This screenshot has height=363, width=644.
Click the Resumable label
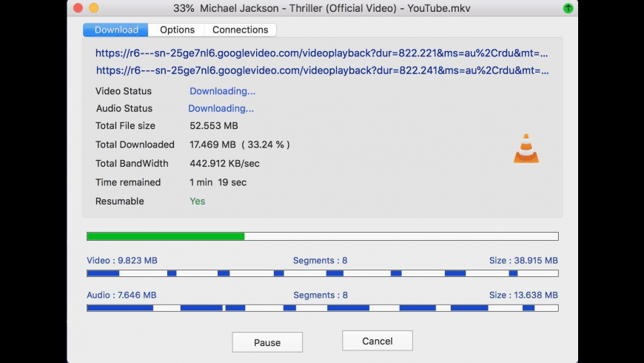pos(119,202)
